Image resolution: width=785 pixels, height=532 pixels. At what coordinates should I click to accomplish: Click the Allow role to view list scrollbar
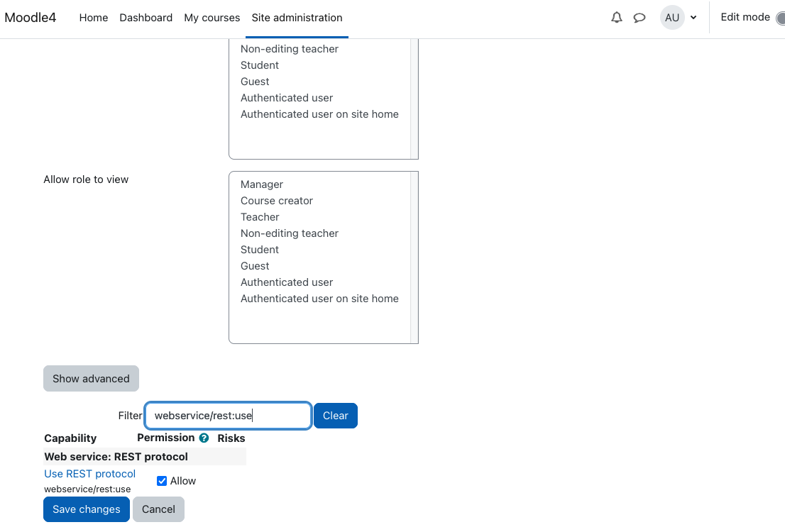(x=414, y=257)
